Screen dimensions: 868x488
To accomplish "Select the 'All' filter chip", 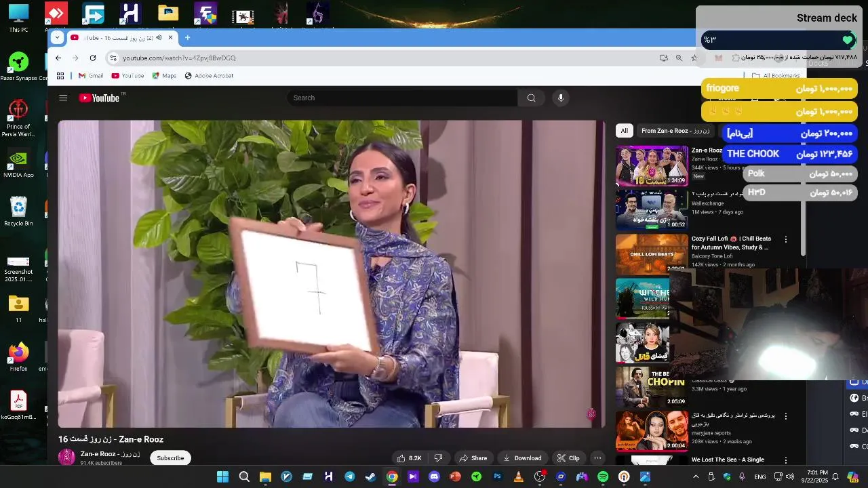I will (624, 131).
